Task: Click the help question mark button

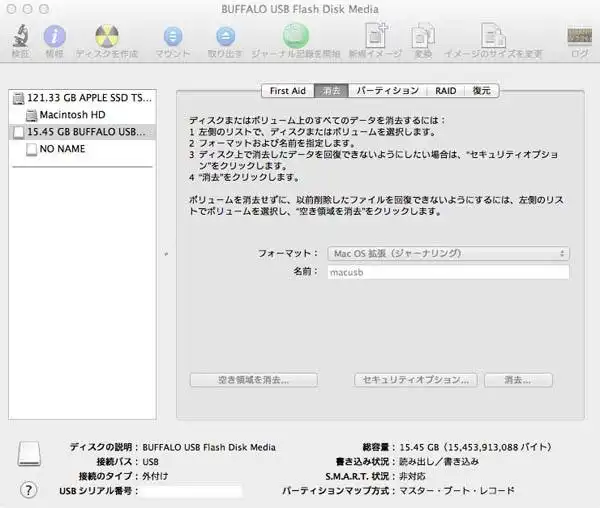Action: tap(29, 490)
